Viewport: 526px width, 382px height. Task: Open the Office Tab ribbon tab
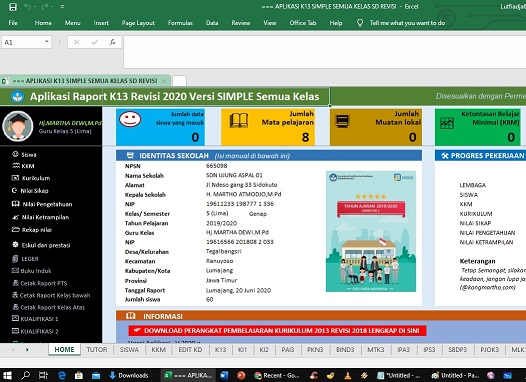tap(303, 23)
